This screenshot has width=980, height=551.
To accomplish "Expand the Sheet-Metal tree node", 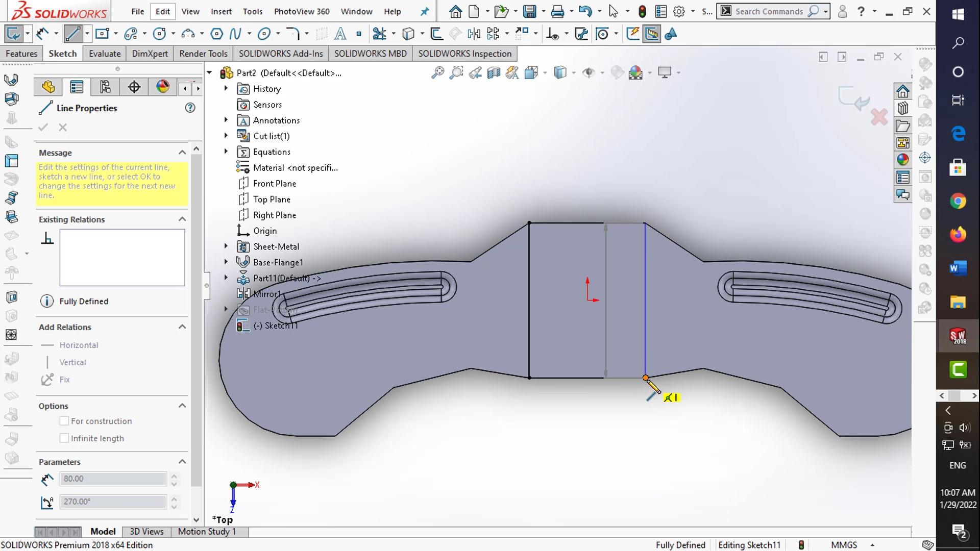I will [x=226, y=246].
